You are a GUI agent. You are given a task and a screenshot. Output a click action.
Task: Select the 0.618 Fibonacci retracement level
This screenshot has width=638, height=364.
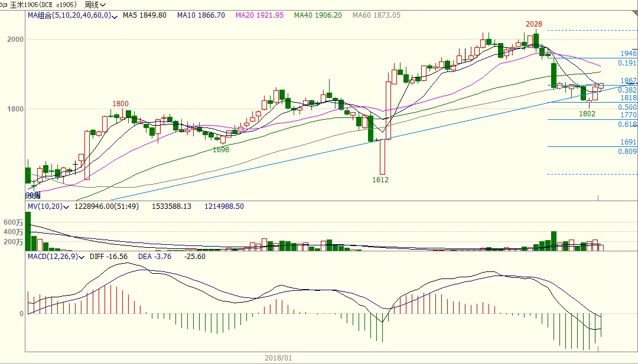coord(627,124)
